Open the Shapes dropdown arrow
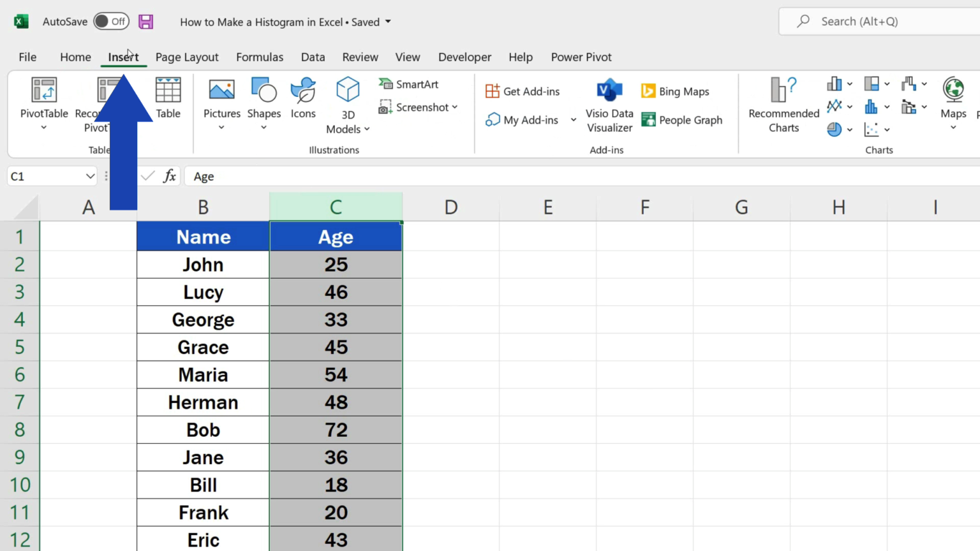 click(264, 127)
